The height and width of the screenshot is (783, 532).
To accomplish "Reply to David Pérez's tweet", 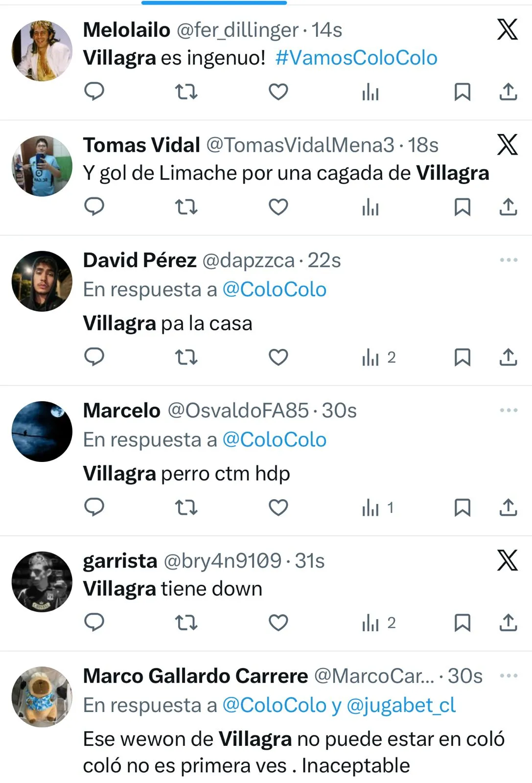I will (x=94, y=357).
